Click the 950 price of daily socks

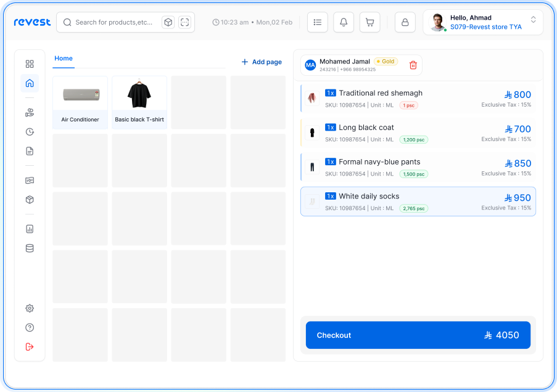tap(518, 198)
